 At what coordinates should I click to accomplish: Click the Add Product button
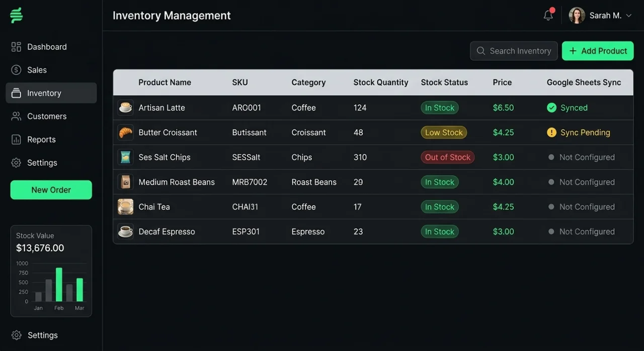(598, 51)
